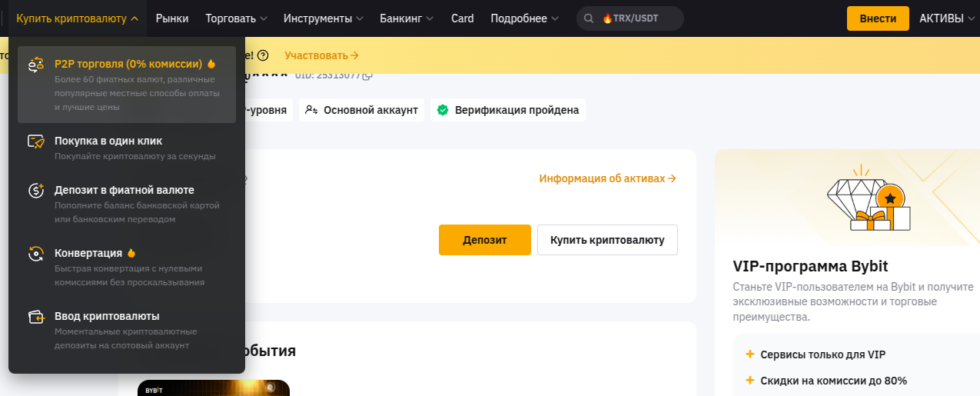Open P2P торговля menu entry
The width and height of the screenshot is (980, 396).
click(127, 85)
